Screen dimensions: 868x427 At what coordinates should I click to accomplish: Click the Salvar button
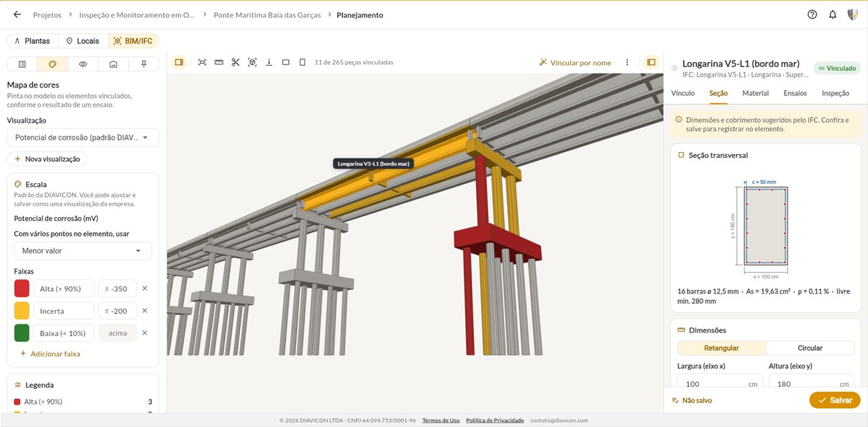tap(835, 400)
